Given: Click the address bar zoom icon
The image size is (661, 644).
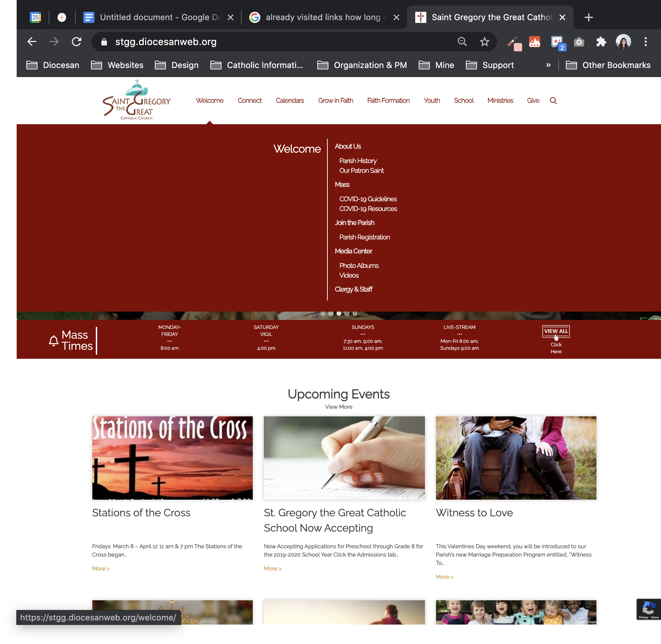Looking at the screenshot, I should (462, 42).
